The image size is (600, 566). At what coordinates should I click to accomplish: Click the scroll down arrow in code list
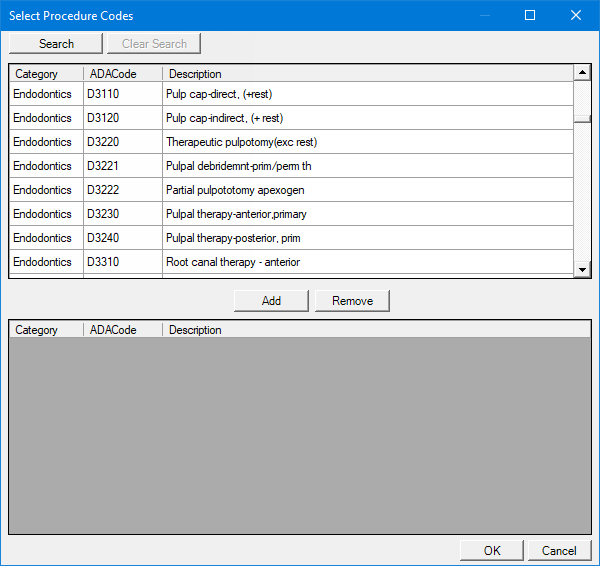click(582, 269)
